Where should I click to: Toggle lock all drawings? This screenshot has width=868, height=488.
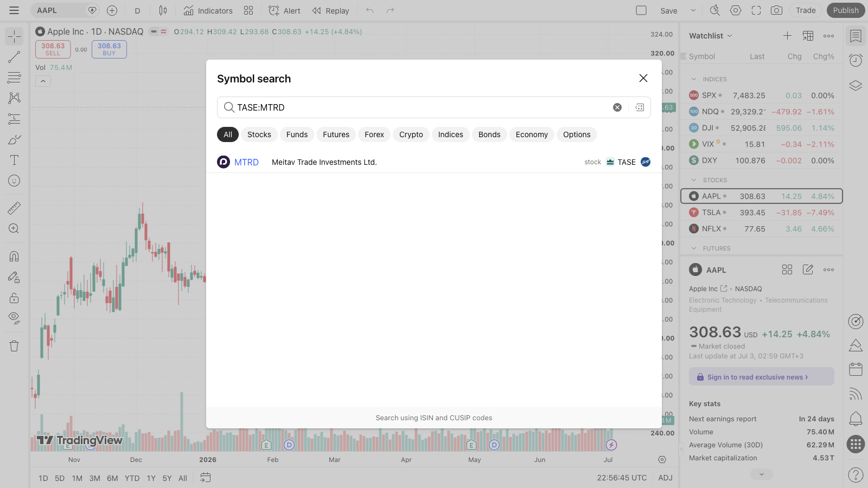[x=14, y=298]
